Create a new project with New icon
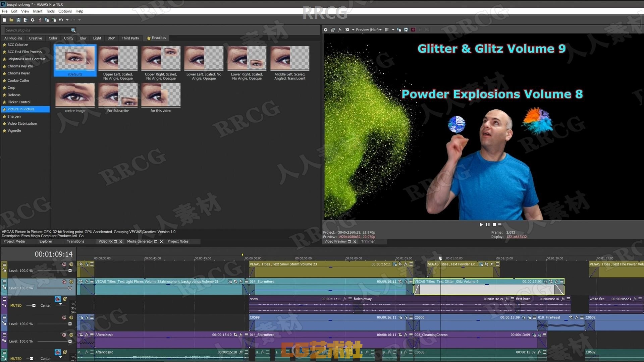 tap(4, 20)
